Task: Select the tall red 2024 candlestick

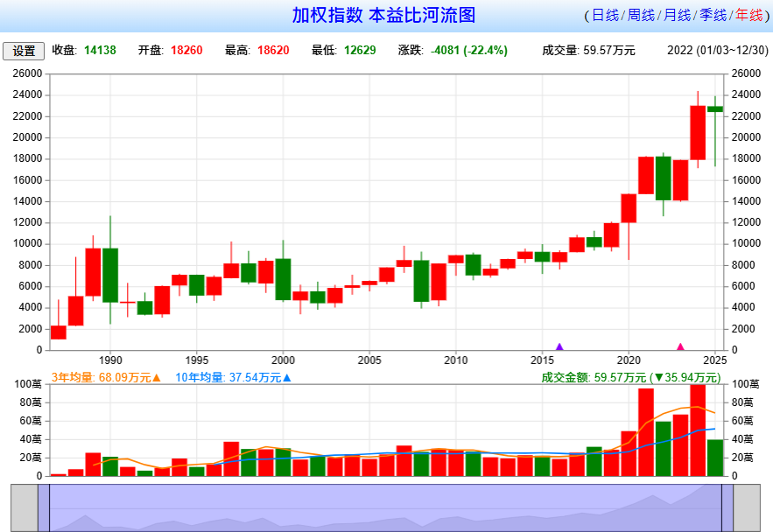Action: pyautogui.click(x=698, y=132)
